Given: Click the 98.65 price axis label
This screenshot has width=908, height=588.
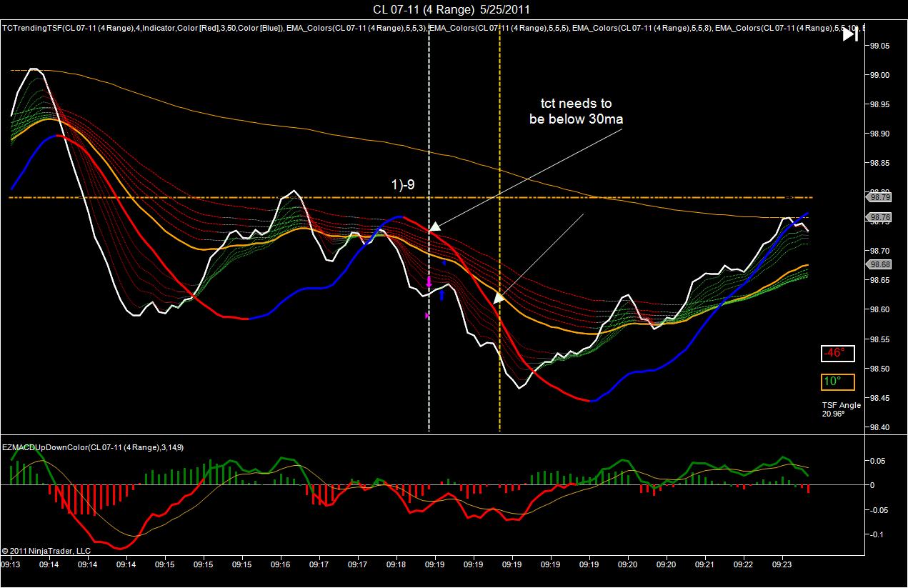Looking at the screenshot, I should tap(879, 280).
